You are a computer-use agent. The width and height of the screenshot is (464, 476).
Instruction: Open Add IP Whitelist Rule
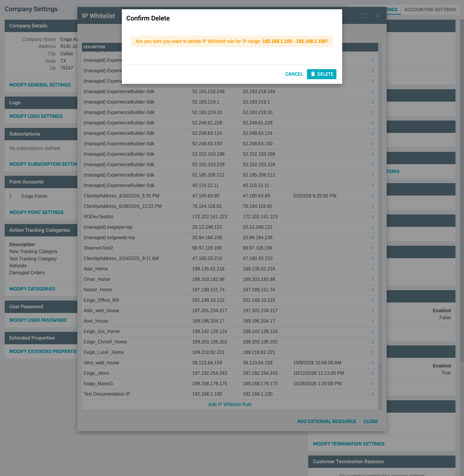click(x=230, y=404)
